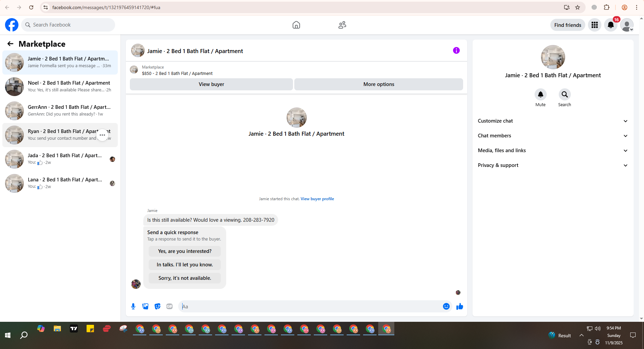Open Lana's conversation in the list
The image size is (644, 349).
point(60,183)
